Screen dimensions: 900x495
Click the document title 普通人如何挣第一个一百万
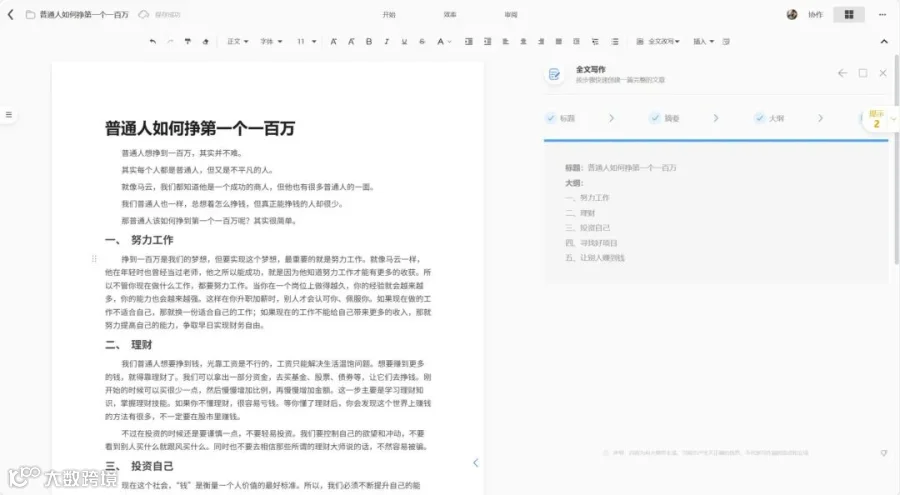pyautogui.click(x=200, y=128)
